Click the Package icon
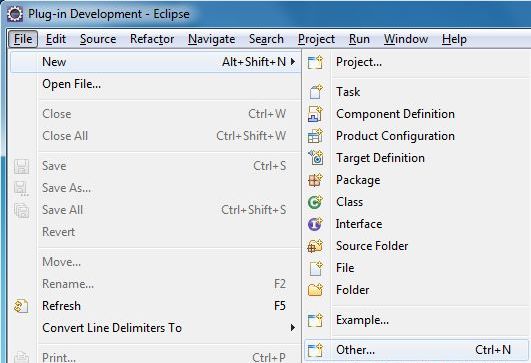This screenshot has height=363, width=531. pyautogui.click(x=315, y=180)
